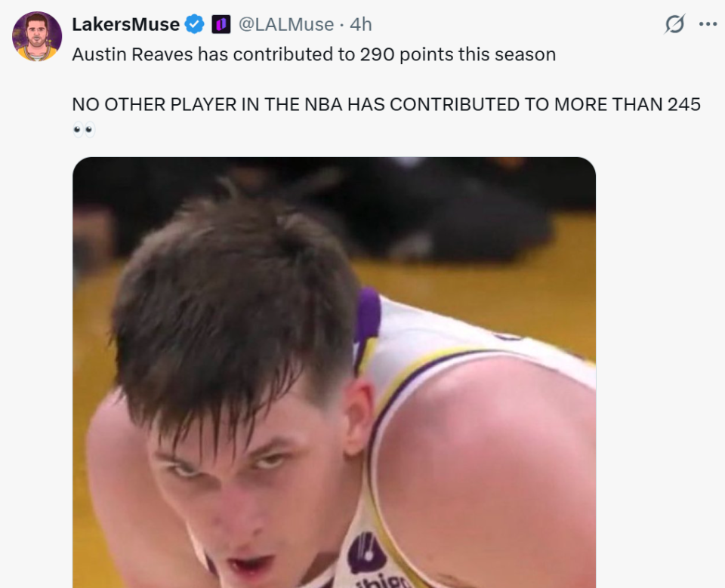Click the tweet's first line about 290 points
The height and width of the screenshot is (588, 725).
[313, 54]
